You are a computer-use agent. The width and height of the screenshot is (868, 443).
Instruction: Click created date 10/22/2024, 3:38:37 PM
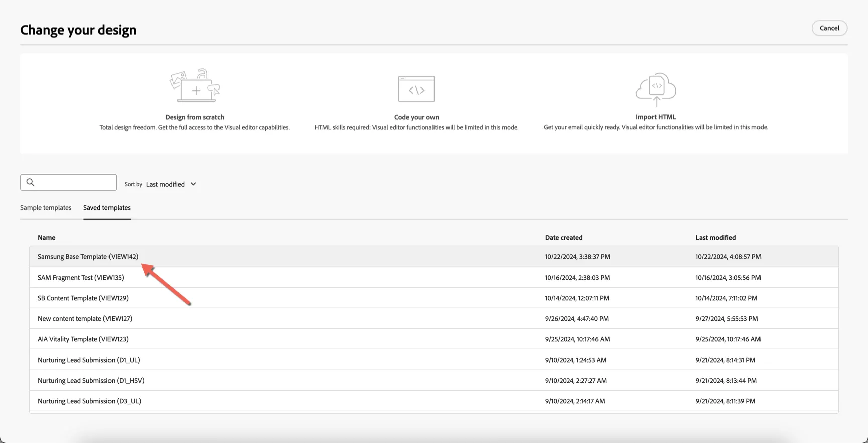click(x=578, y=257)
